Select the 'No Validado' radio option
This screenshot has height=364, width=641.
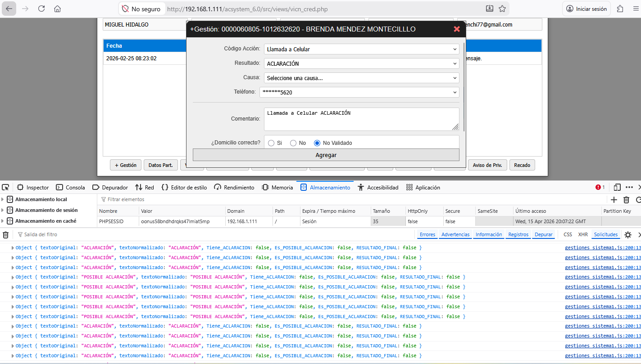coord(317,143)
